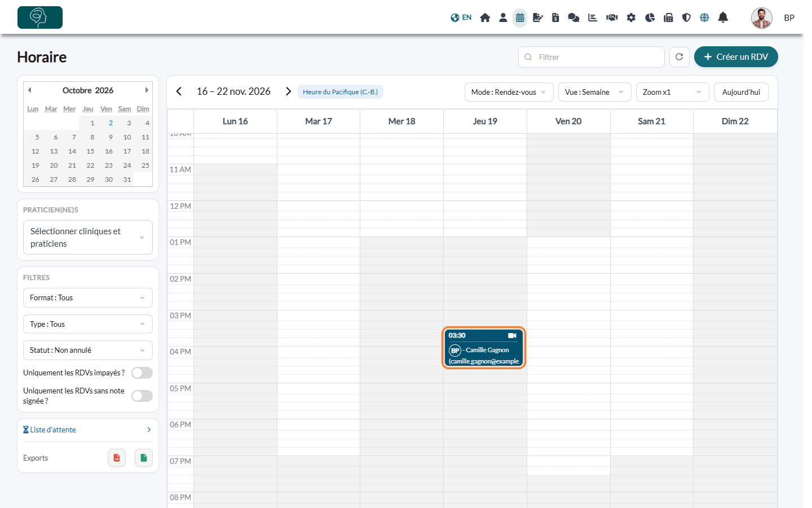Select the calendar schedule icon in navigation

[x=520, y=17]
